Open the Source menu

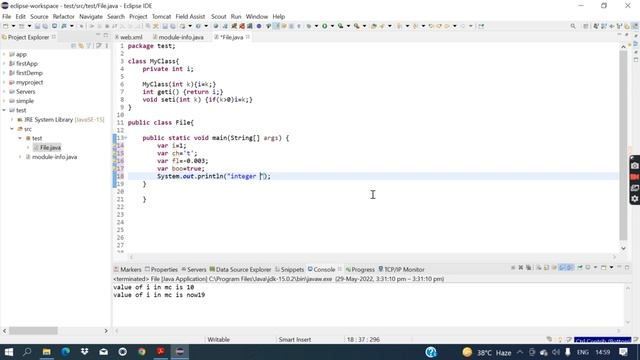pyautogui.click(x=39, y=17)
